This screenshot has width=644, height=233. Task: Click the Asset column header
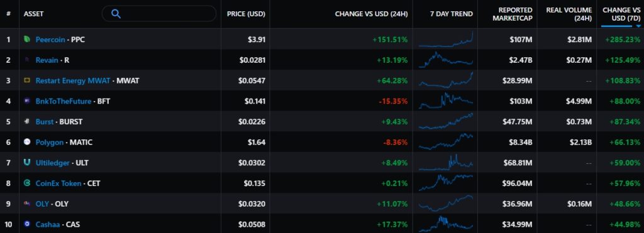(x=34, y=14)
